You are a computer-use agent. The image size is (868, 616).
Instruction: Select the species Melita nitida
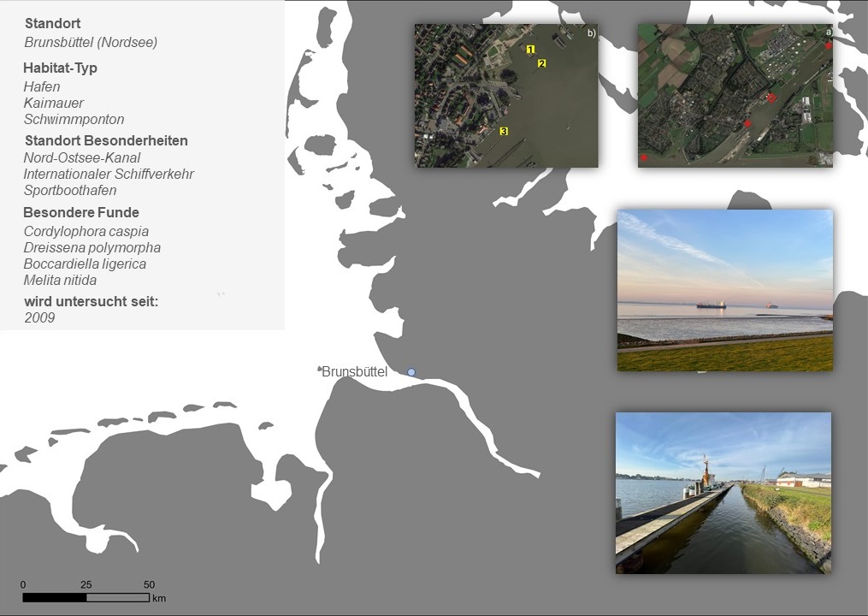click(x=60, y=280)
